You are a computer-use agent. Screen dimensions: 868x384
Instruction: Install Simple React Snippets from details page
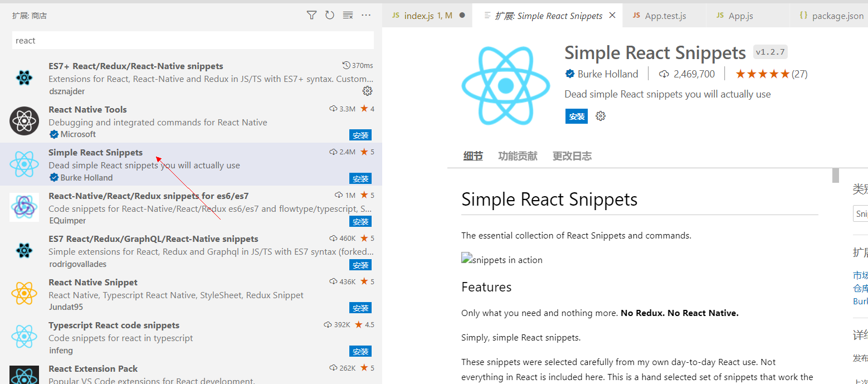click(577, 116)
